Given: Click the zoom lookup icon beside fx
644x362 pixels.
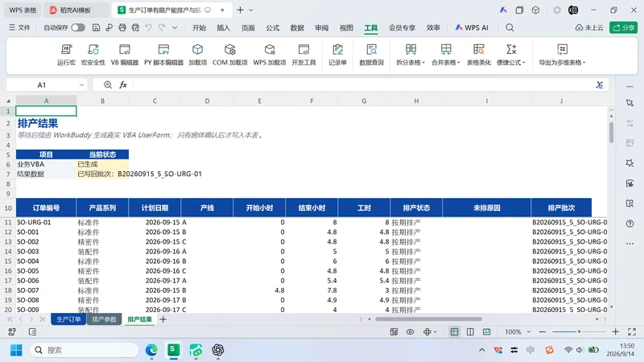Looking at the screenshot, I should click(108, 84).
